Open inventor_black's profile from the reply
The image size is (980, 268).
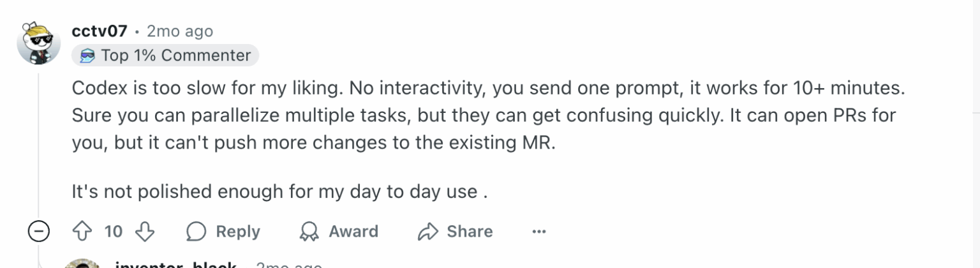175,264
